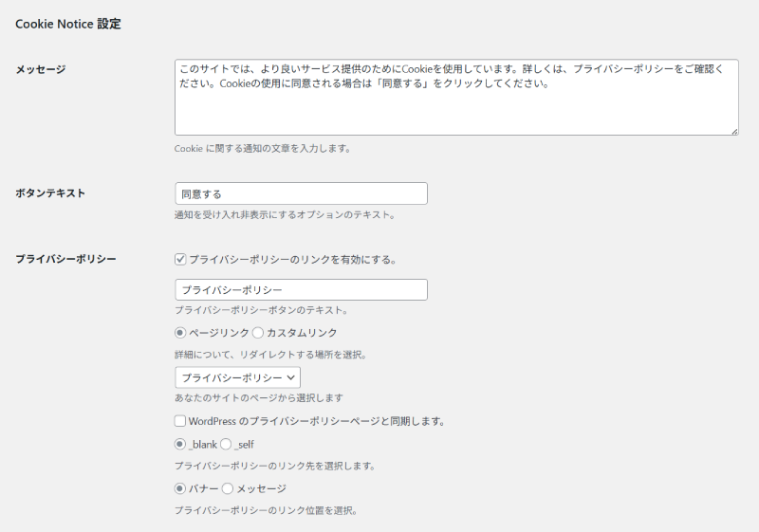Click inside the メッセージ text area
Viewport: 759px width, 532px height.
coord(455,104)
